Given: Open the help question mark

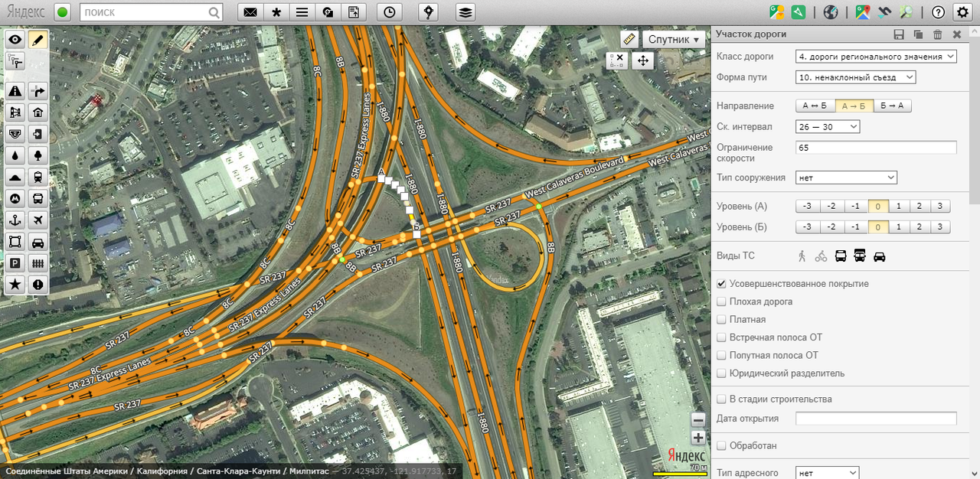Looking at the screenshot, I should tap(938, 12).
